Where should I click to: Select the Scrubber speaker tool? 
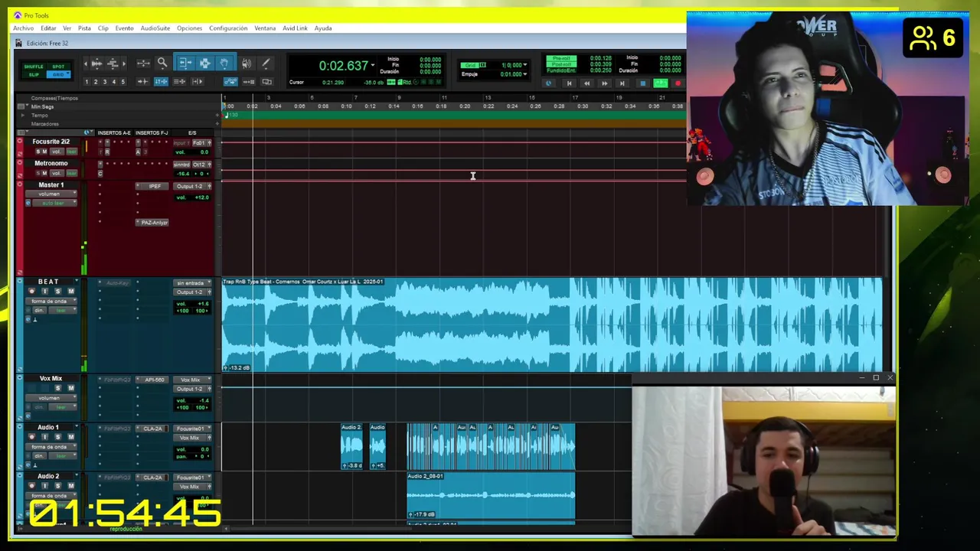point(247,64)
